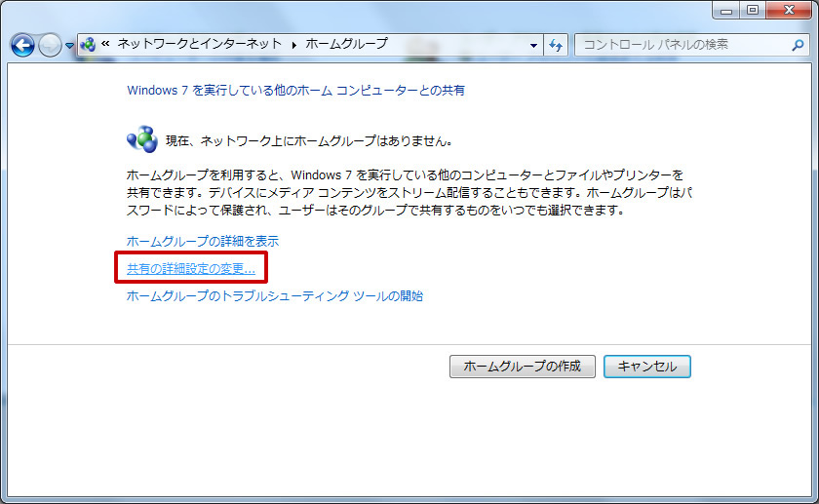
Task: Click ホームグループの作成 button
Action: pyautogui.click(x=523, y=367)
